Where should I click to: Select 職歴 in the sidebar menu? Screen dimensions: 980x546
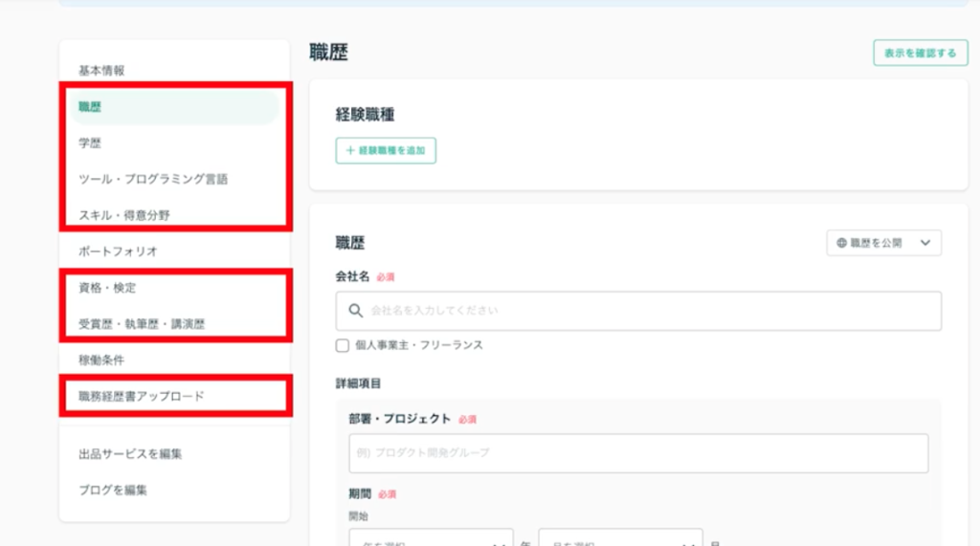tap(90, 107)
